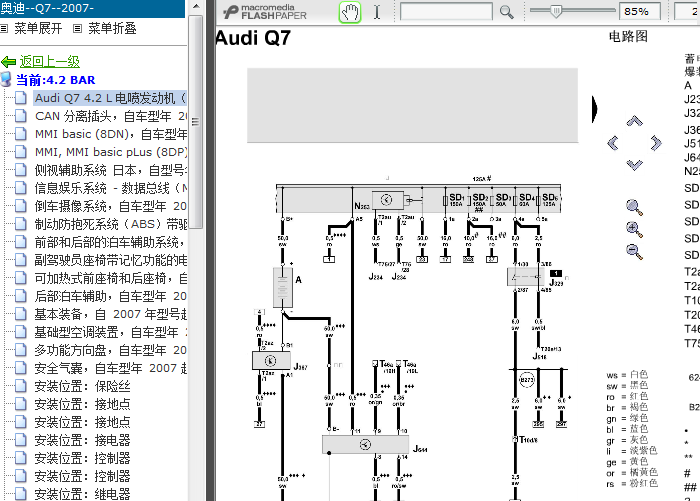Open 安装位置: 接电器 entry
This screenshot has width=700, height=501.
click(x=83, y=440)
